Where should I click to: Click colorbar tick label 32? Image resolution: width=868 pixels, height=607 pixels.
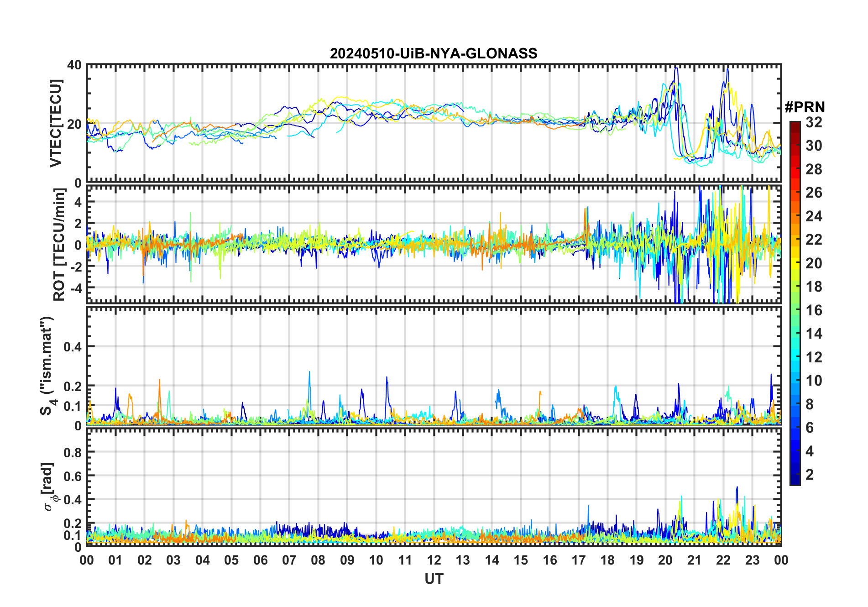814,122
